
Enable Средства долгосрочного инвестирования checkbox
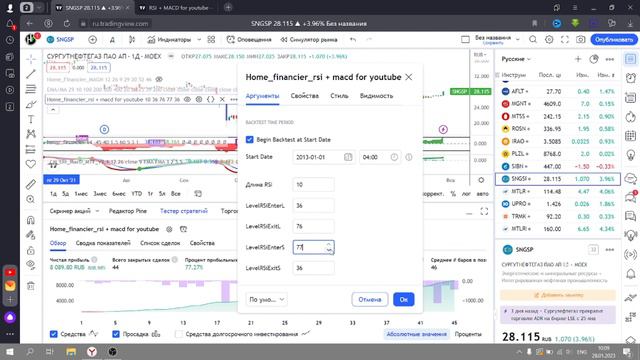[178, 334]
